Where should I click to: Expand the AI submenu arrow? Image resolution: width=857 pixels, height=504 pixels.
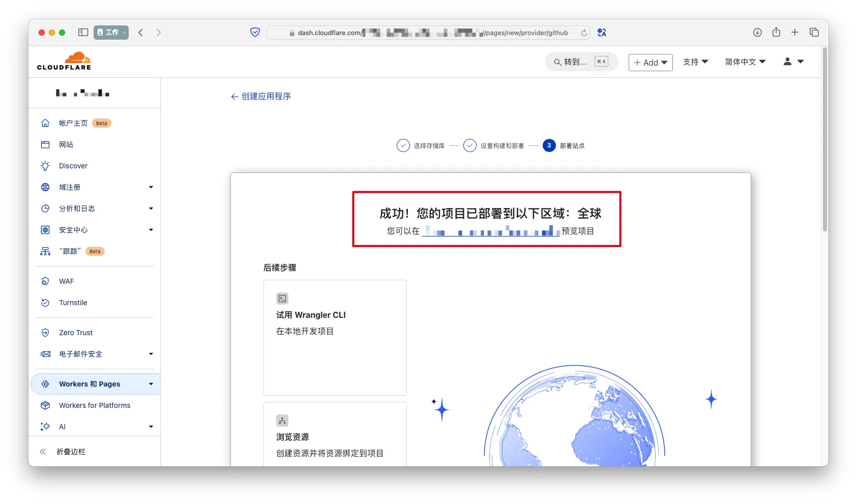(151, 427)
